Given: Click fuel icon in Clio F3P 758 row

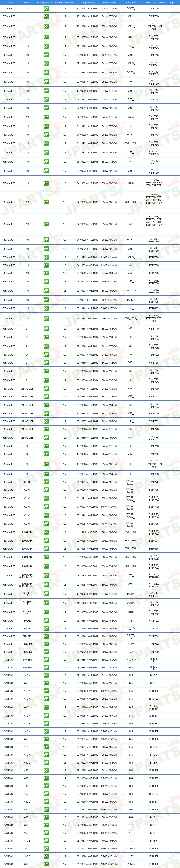Looking at the screenshot, I should 46,524.
